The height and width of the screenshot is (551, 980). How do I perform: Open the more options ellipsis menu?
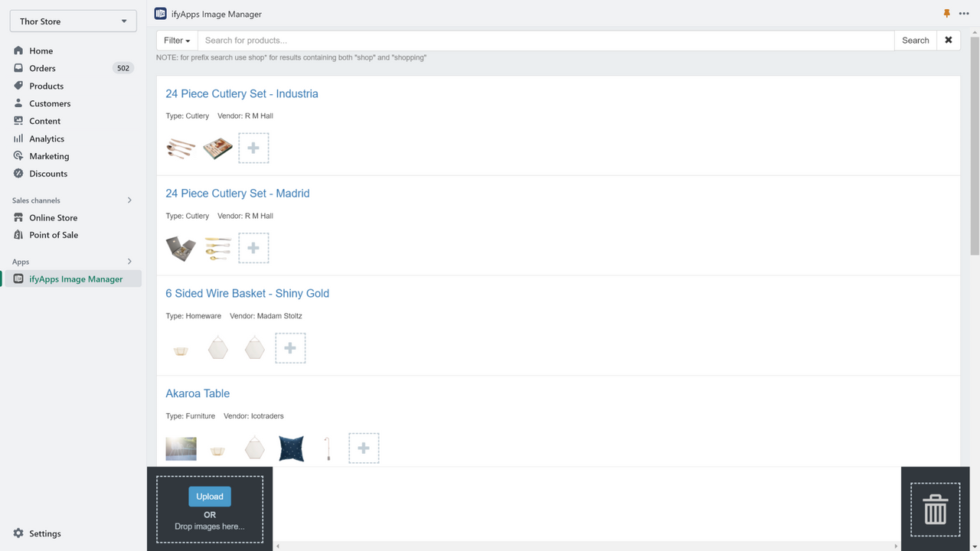pyautogui.click(x=964, y=13)
